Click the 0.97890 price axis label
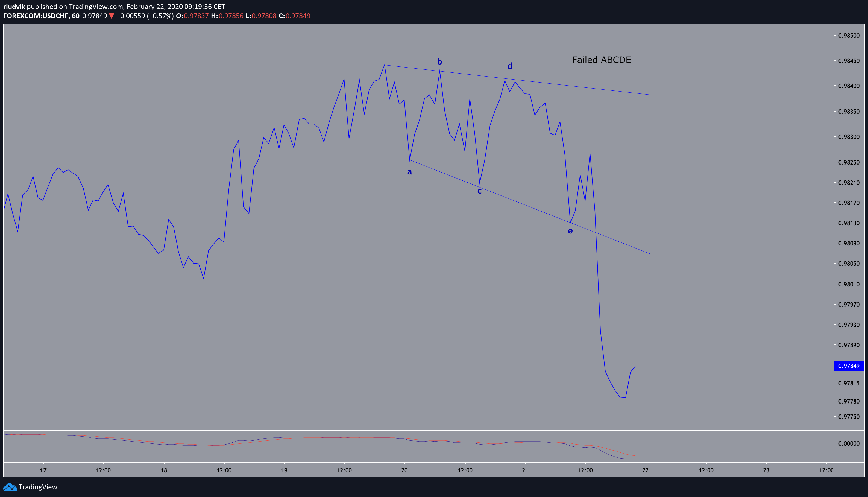Screen dimensions: 868x497 click(x=849, y=345)
